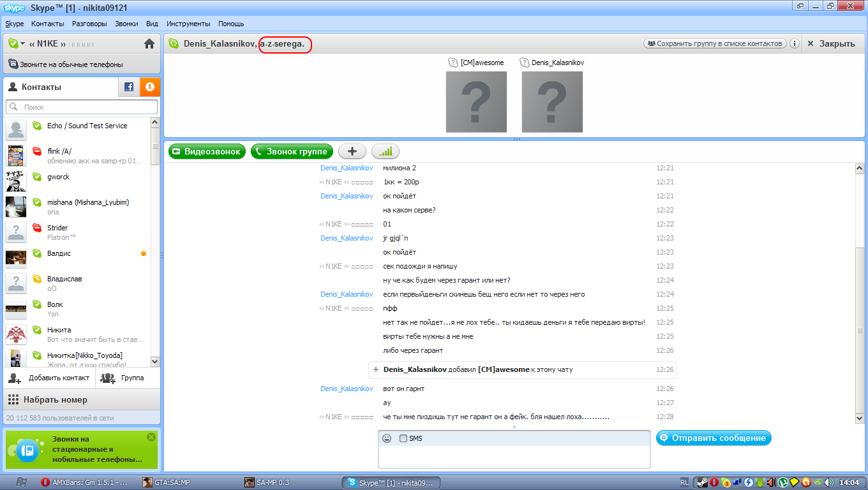Select the Волк contact
This screenshot has width=868, height=490.
[77, 308]
